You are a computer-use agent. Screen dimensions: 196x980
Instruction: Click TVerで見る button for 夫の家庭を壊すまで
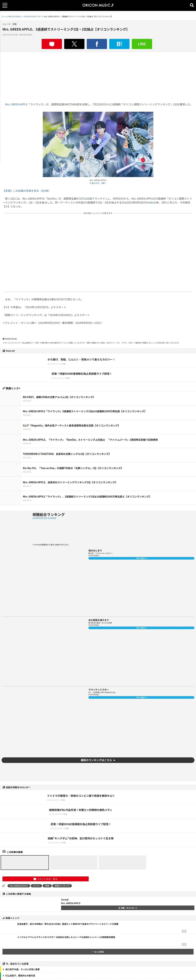tap(141, 628)
